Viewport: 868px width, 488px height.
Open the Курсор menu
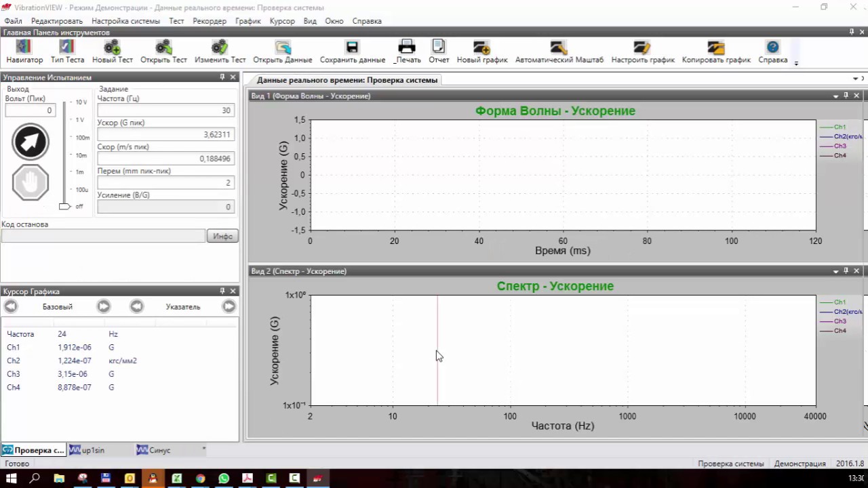pos(282,21)
